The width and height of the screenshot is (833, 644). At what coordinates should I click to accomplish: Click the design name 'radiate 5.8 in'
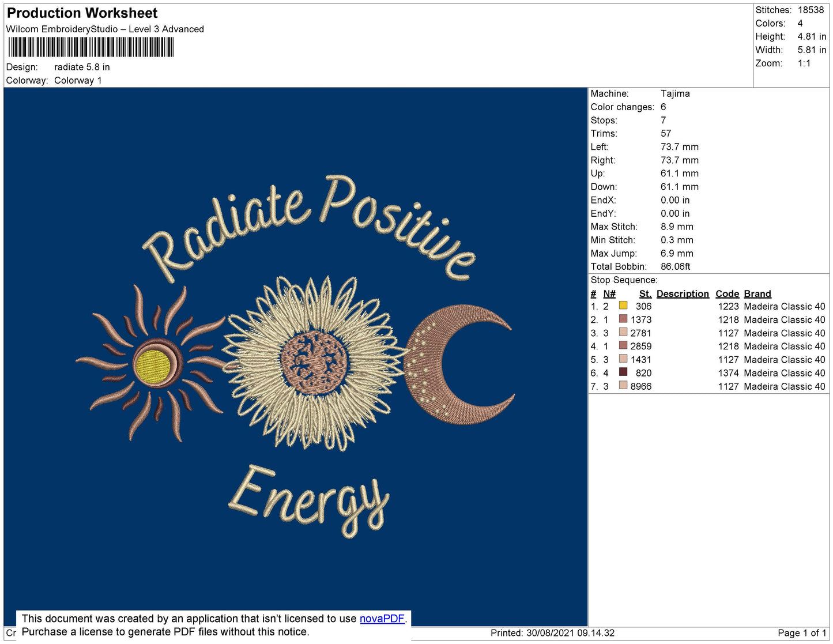click(x=82, y=67)
